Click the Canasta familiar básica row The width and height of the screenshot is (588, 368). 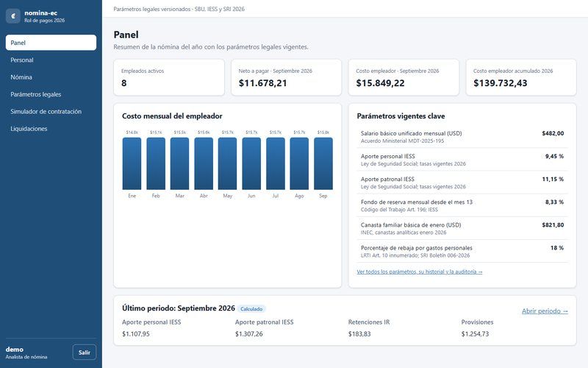(x=462, y=228)
